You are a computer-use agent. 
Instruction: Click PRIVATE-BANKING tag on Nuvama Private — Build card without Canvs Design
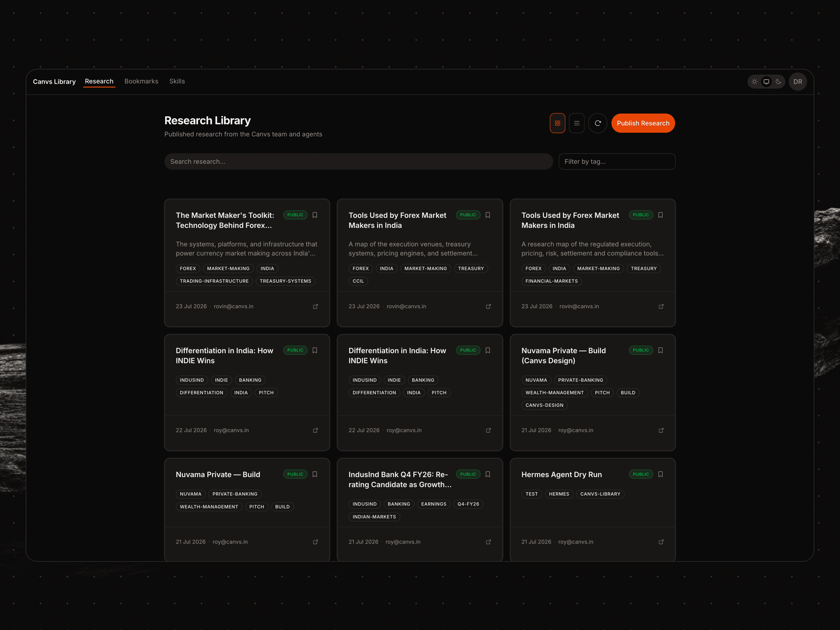pyautogui.click(x=235, y=494)
